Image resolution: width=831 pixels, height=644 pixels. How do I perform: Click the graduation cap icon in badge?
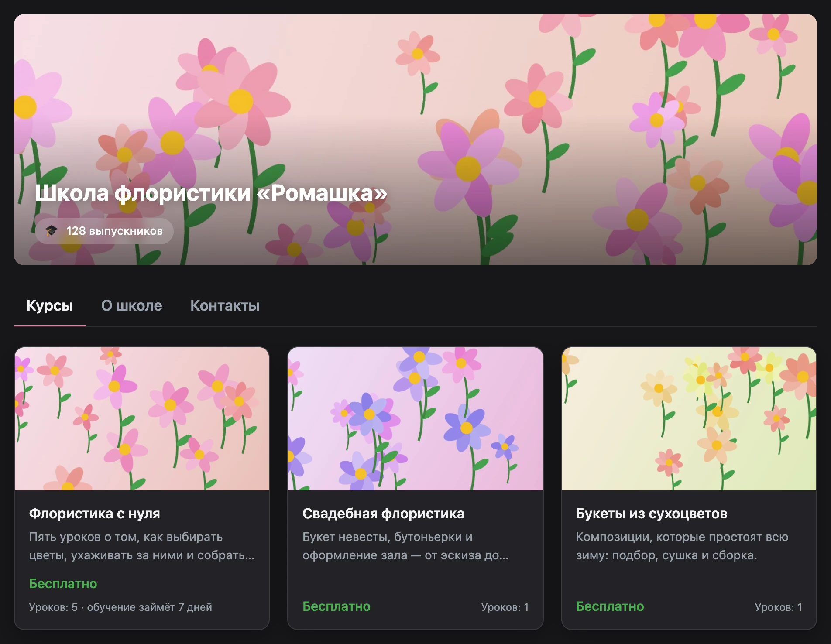(52, 230)
